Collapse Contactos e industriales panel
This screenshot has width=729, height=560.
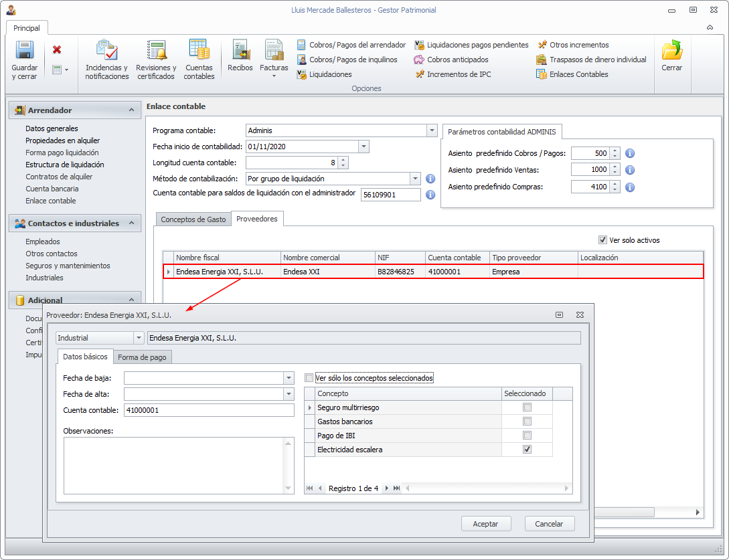[132, 223]
